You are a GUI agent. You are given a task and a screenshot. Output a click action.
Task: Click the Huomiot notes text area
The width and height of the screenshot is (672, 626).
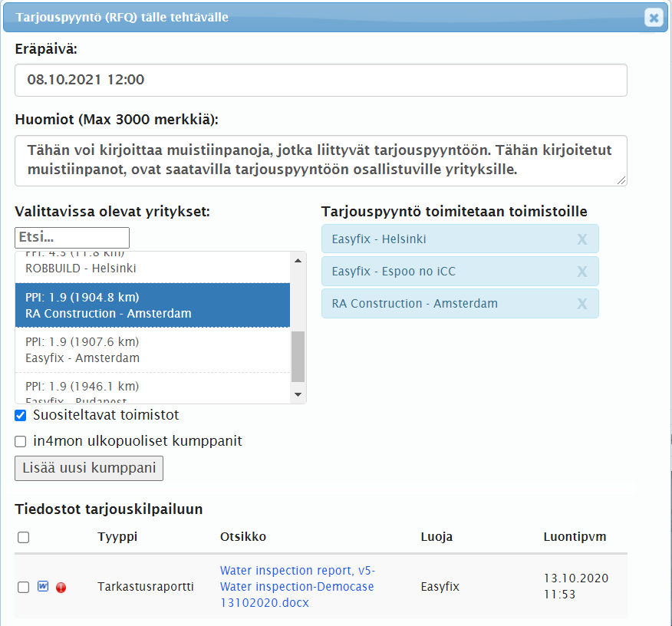point(321,161)
